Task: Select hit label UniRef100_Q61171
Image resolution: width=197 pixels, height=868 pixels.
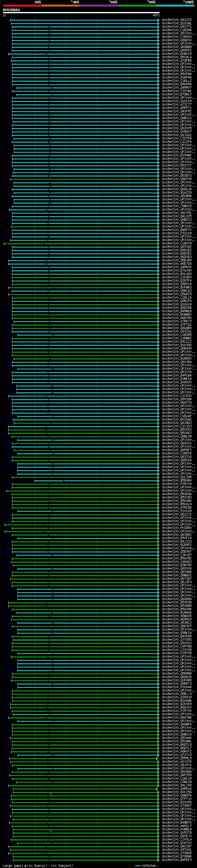Action: tap(177, 514)
